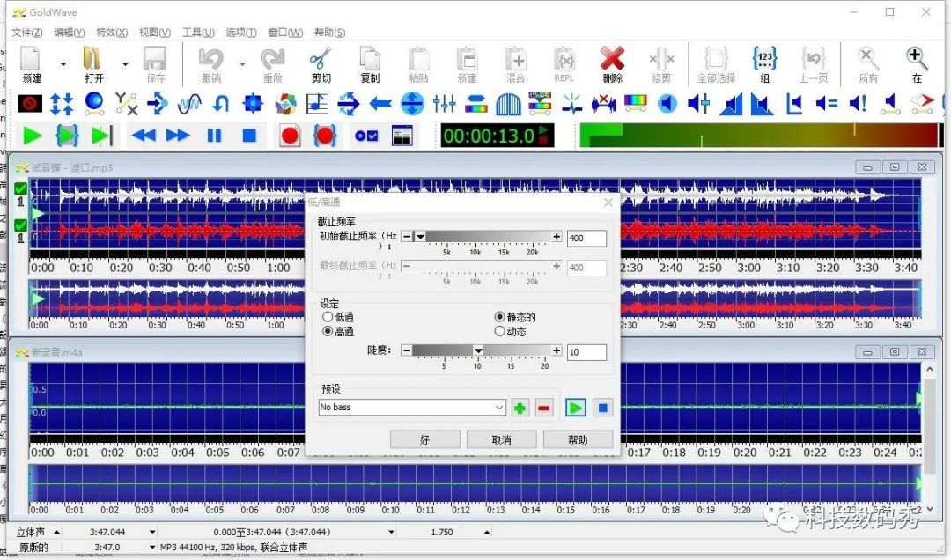The width and height of the screenshot is (951, 560).
Task: Toggle the right channel green checkbox
Action: pos(20,225)
